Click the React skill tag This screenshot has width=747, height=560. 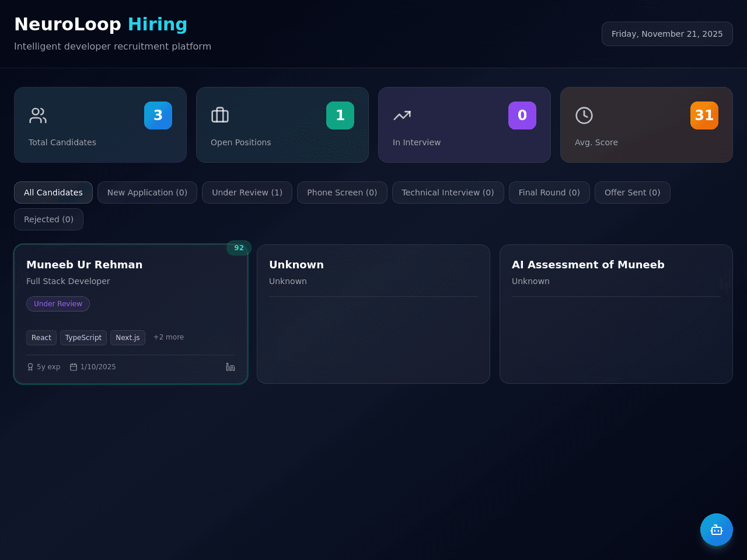click(x=41, y=338)
